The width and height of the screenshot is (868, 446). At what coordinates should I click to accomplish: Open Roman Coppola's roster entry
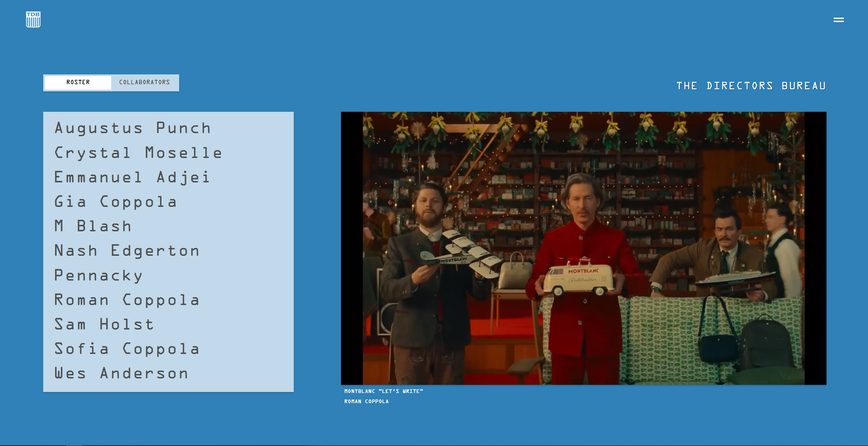click(x=127, y=300)
